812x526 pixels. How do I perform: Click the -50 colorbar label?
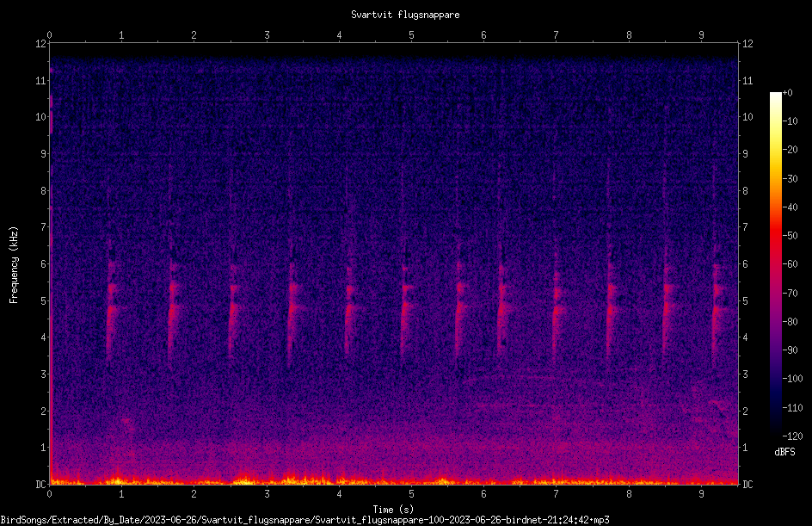pyautogui.click(x=790, y=236)
